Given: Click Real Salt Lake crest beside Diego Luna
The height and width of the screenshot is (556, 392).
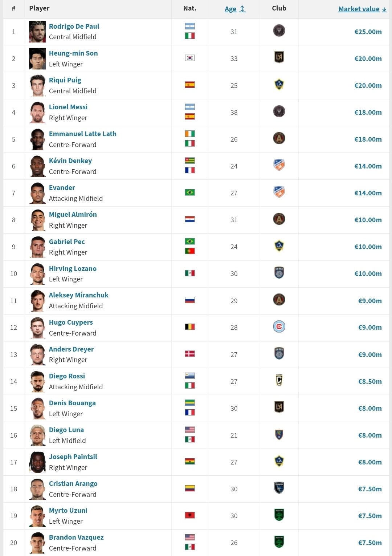Looking at the screenshot, I should (x=279, y=434).
